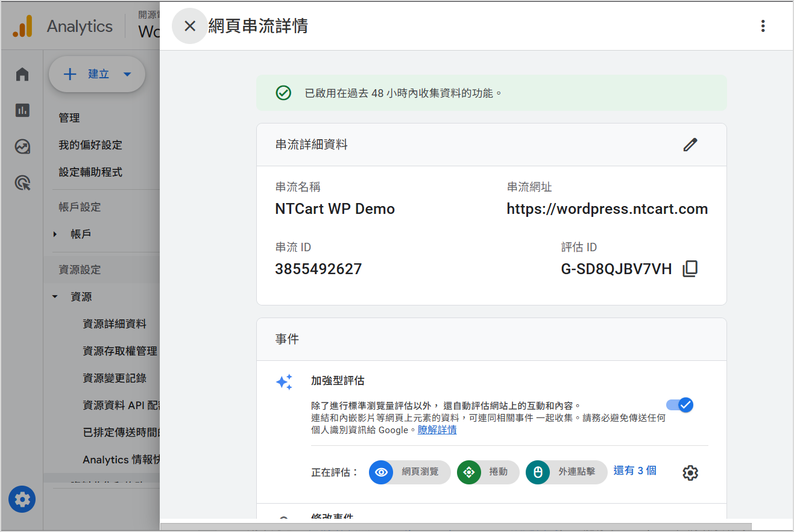Screen dimensions: 794x532
Task: Open 已排定傳送時間 menu item
Action: (x=121, y=433)
